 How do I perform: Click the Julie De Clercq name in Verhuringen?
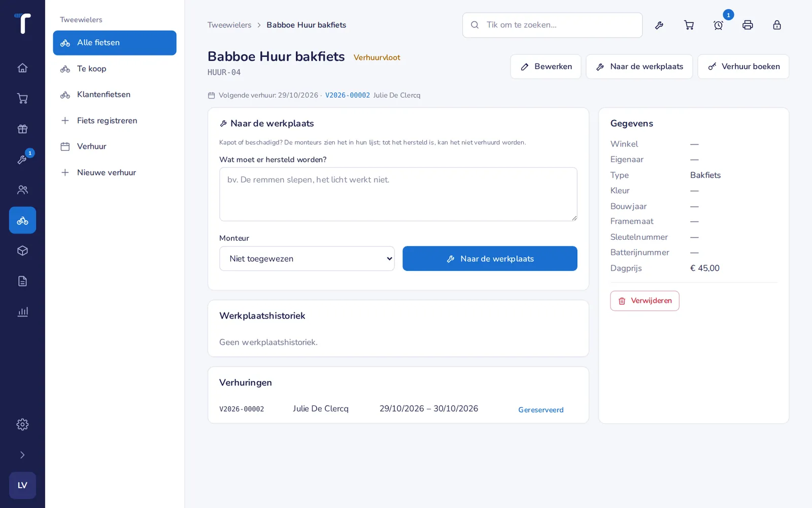[x=321, y=409]
